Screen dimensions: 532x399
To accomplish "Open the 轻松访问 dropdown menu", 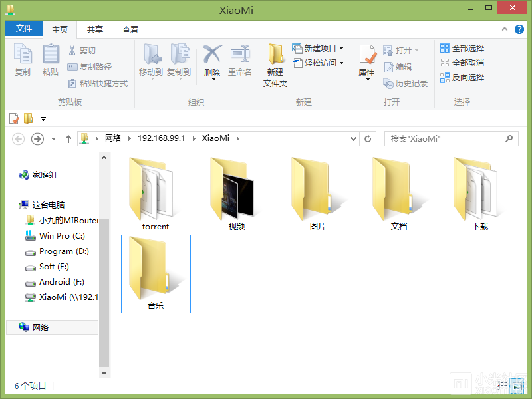I will click(x=342, y=63).
